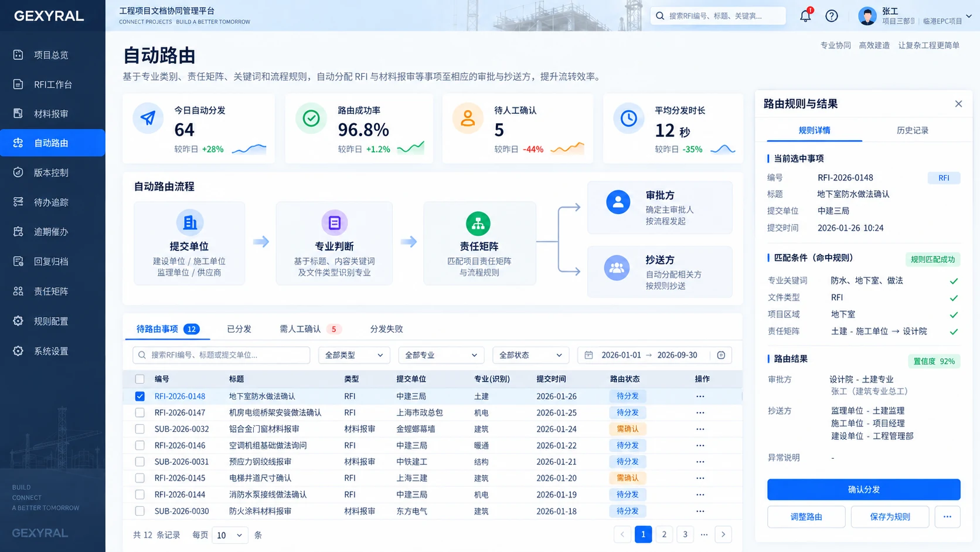Screen dimensions: 980x552
Task: Toggle the select-all header checkbox
Action: pos(139,379)
